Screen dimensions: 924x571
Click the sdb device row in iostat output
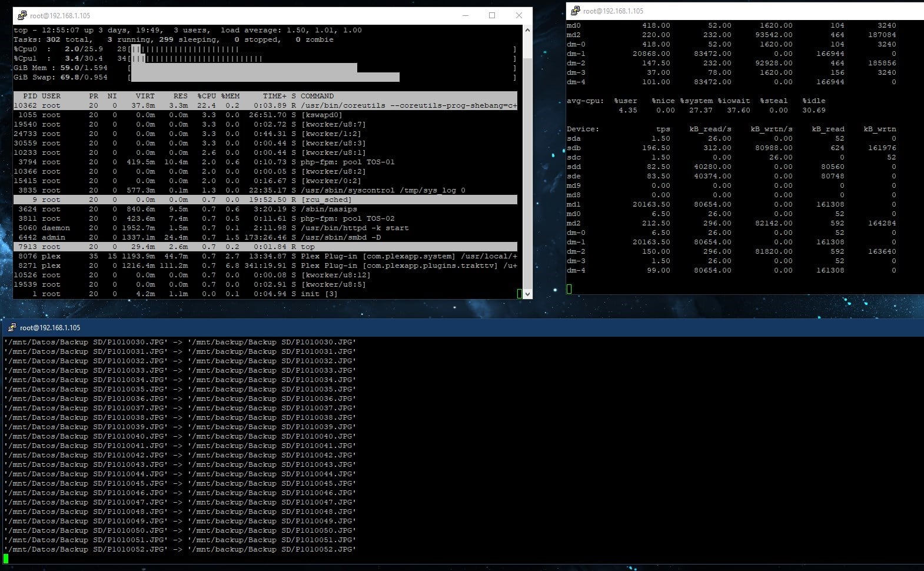coord(732,148)
